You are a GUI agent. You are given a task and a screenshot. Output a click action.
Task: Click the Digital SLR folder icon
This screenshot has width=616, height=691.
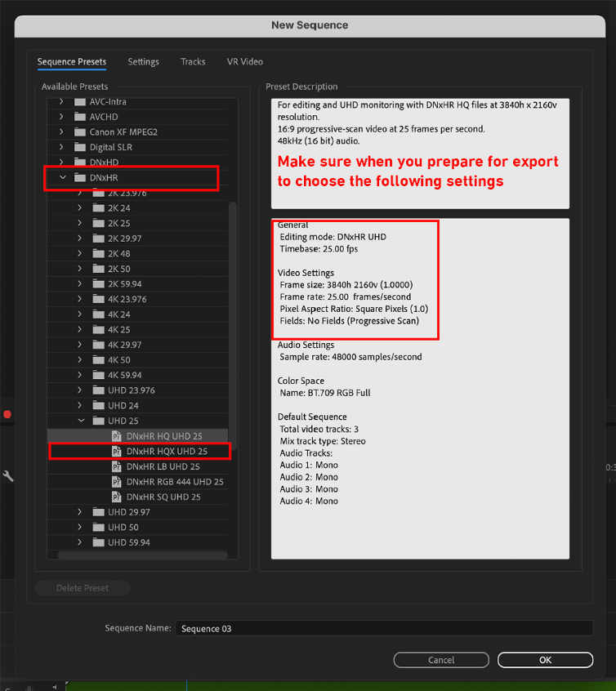coord(79,147)
